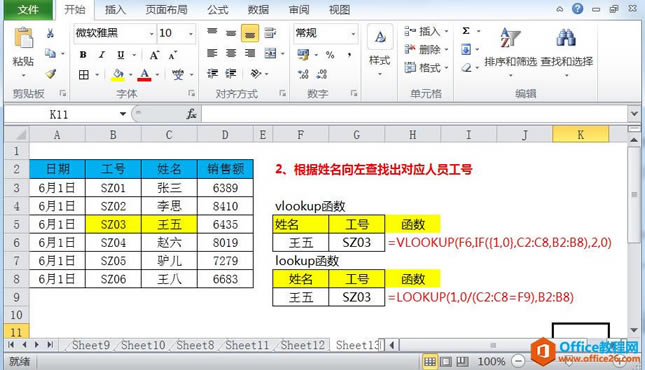Open the 对齐方式 Alignment dialog launcher

282,93
